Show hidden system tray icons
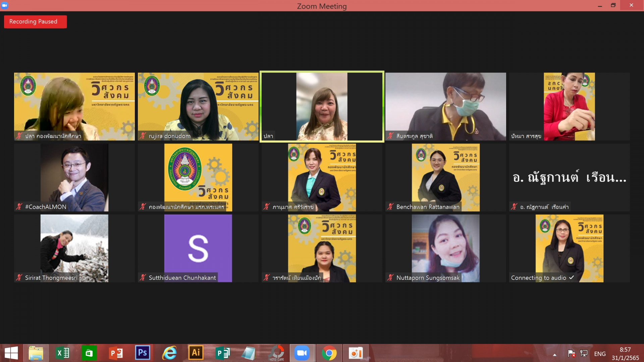The height and width of the screenshot is (362, 644). [555, 355]
